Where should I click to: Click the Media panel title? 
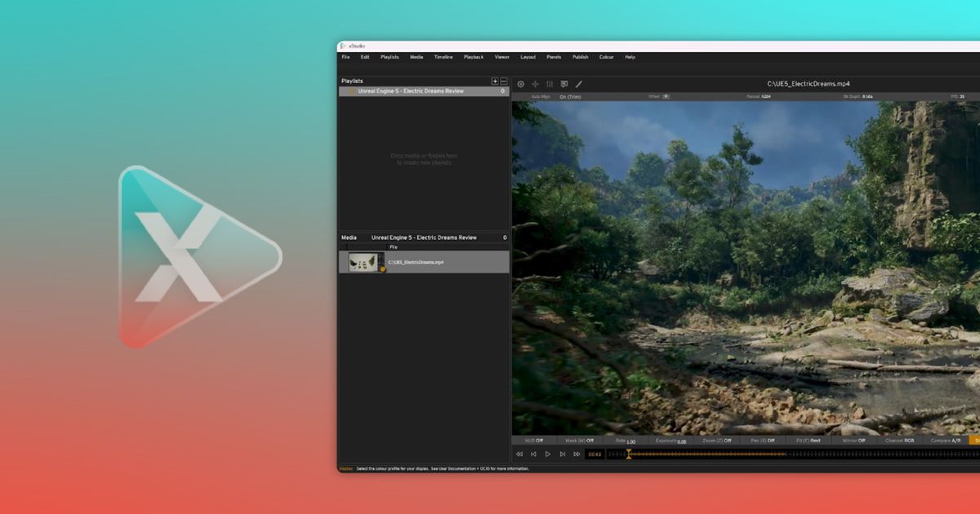click(x=349, y=237)
